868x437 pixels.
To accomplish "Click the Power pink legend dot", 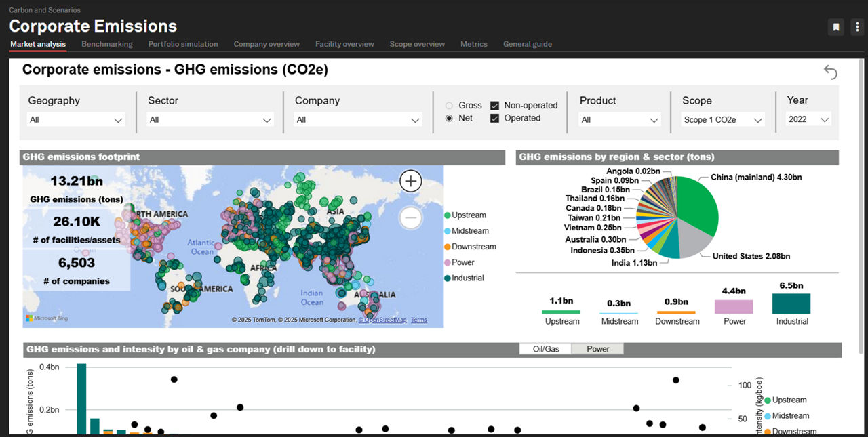I will (x=448, y=262).
